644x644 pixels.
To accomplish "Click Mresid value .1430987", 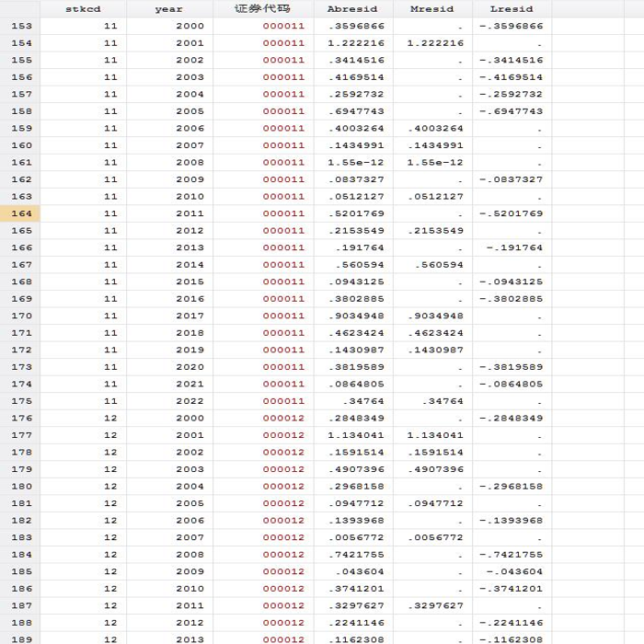I will 436,350.
